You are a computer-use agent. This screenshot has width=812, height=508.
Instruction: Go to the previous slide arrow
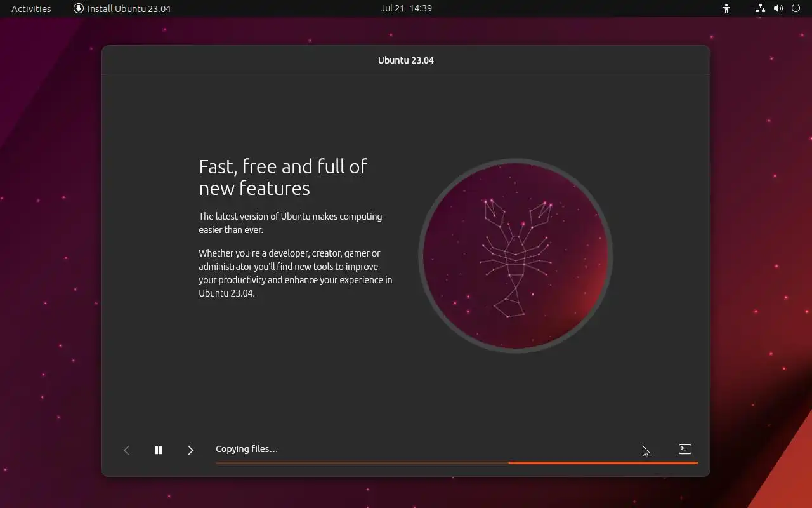[x=126, y=450]
